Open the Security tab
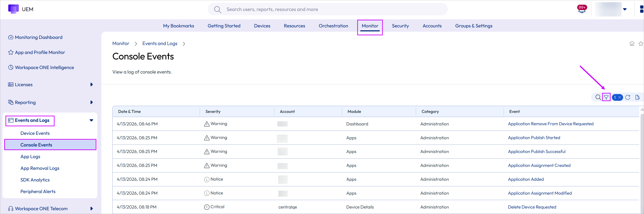The height and width of the screenshot is (214, 644). pyautogui.click(x=400, y=26)
